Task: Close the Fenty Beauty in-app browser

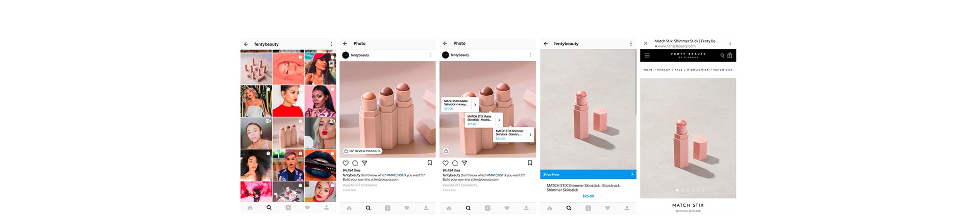Action: [646, 43]
